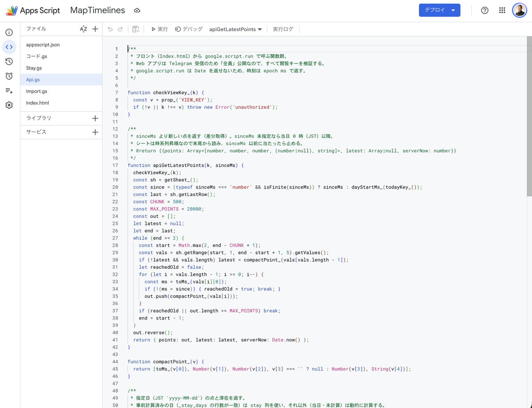This screenshot has width=532, height=408.
Task: Click 'function compactPoint_(v) {' line
Action: 165,361
